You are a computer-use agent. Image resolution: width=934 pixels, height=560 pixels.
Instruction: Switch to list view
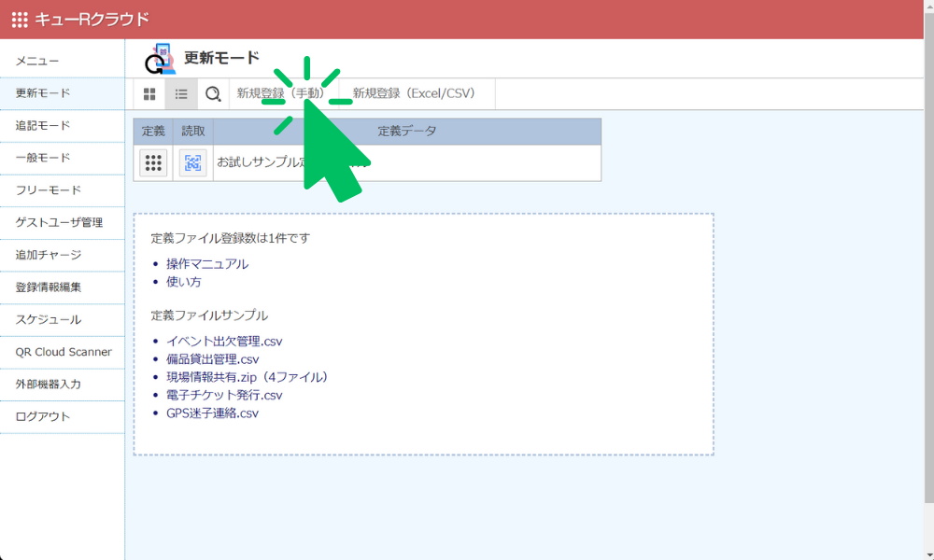click(x=181, y=94)
